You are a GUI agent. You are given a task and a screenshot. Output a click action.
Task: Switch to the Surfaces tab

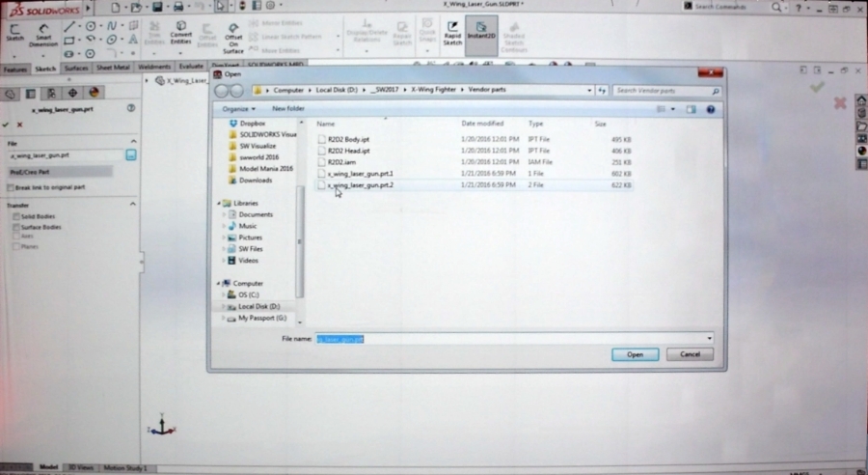[x=76, y=69]
